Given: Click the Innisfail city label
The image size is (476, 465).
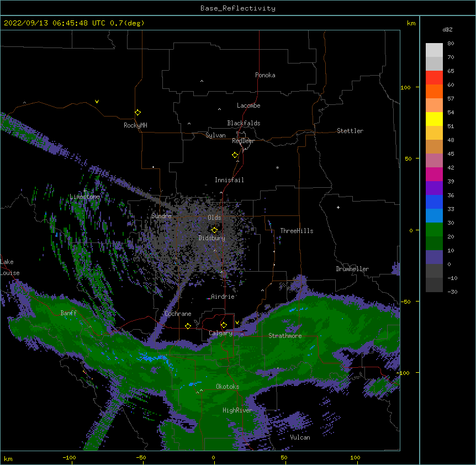Looking at the screenshot, I should point(229,180).
